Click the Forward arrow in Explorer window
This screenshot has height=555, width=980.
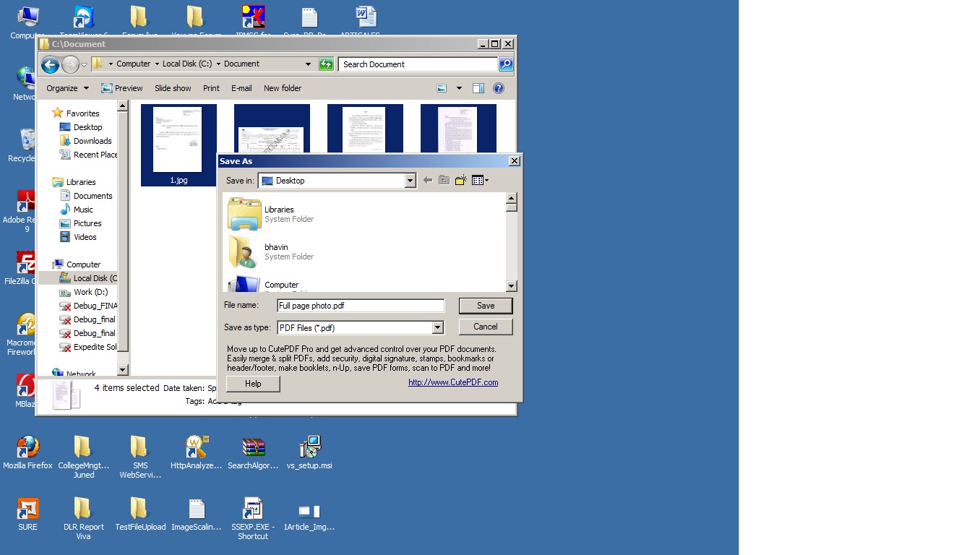tap(70, 65)
